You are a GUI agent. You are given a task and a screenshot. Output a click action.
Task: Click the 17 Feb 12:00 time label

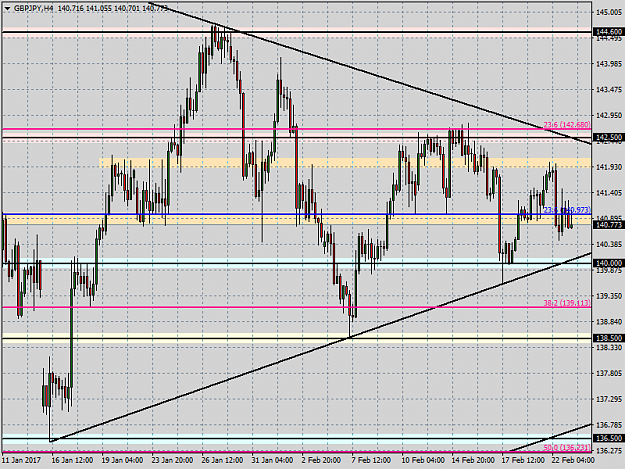coord(523,460)
